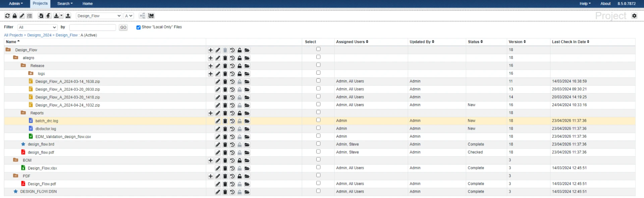Click history icon in logs folder row
Image resolution: width=644 pixels, height=198 pixels.
click(232, 74)
